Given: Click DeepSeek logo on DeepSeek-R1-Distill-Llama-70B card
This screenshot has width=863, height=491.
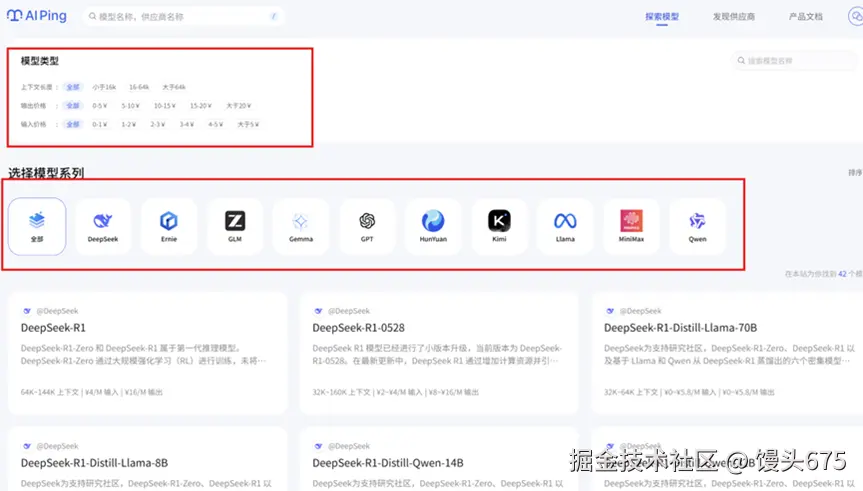Looking at the screenshot, I should (x=610, y=311).
